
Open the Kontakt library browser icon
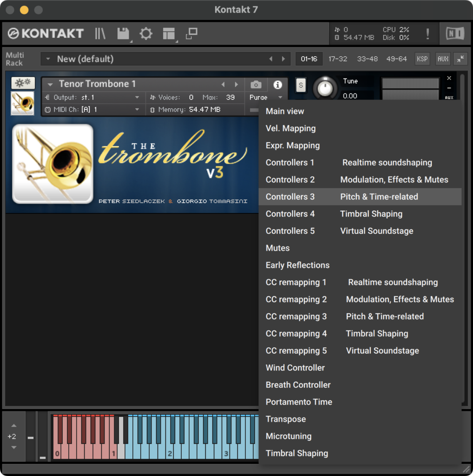click(100, 33)
